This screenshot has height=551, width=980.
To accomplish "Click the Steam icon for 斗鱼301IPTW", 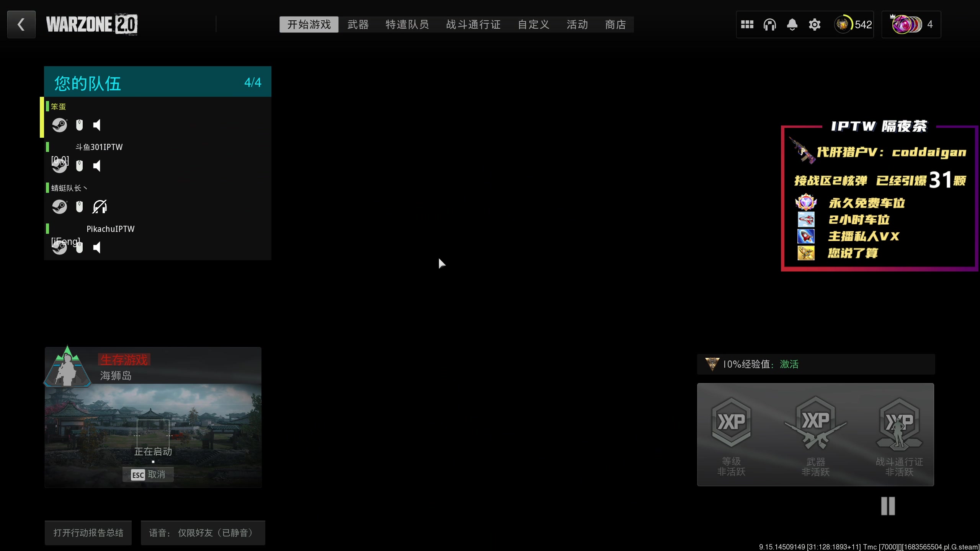I will click(59, 166).
